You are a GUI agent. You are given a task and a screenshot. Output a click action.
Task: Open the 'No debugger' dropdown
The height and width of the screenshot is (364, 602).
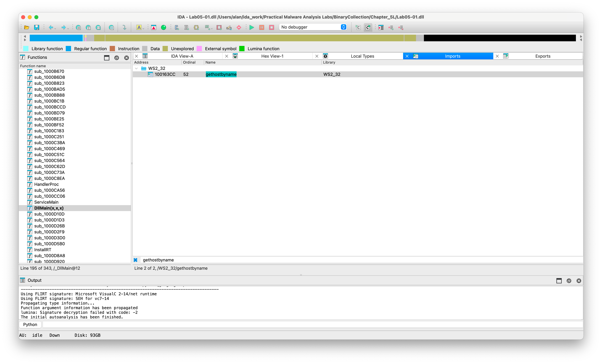(313, 27)
